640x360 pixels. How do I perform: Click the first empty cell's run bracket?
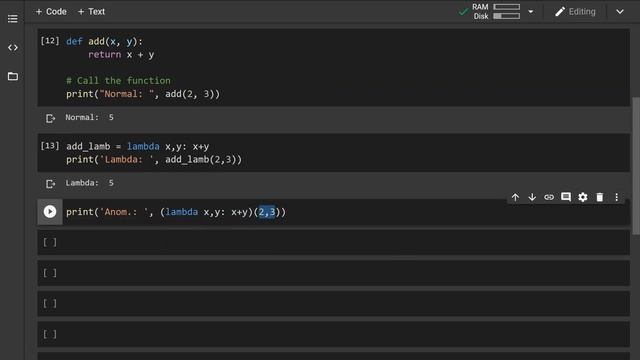coord(50,242)
